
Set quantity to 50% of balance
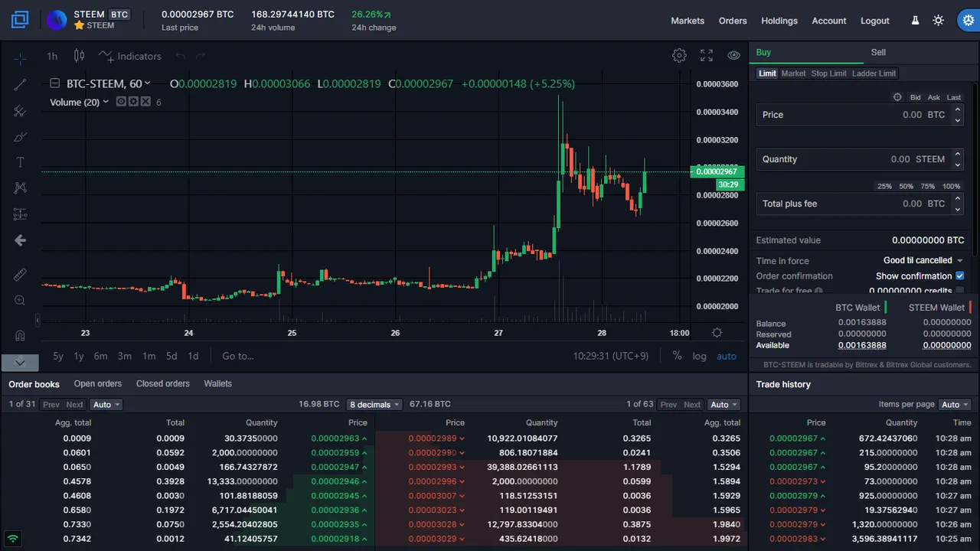pyautogui.click(x=906, y=186)
